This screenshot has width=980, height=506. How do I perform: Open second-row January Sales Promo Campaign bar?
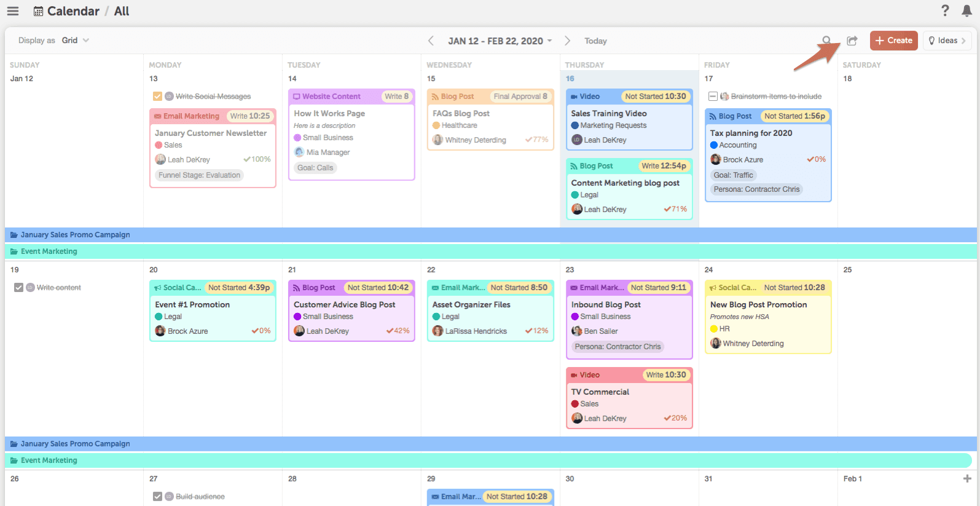pyautogui.click(x=491, y=444)
